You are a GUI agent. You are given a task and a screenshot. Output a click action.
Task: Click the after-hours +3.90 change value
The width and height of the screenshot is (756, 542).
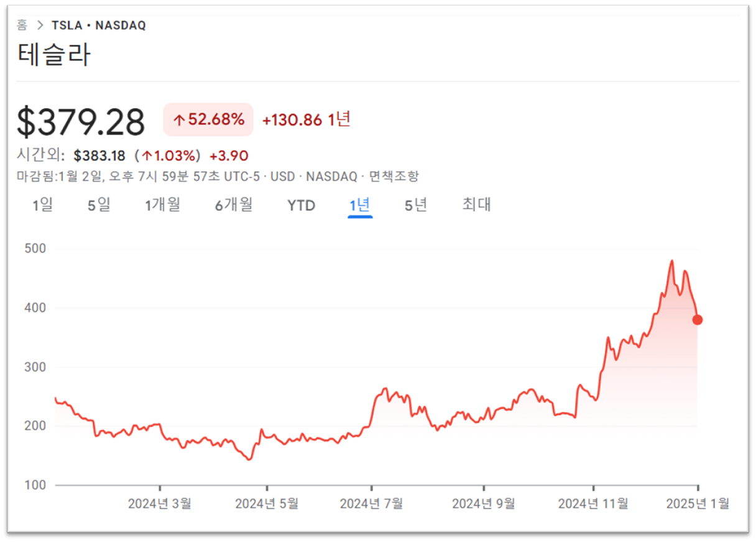tap(229, 156)
